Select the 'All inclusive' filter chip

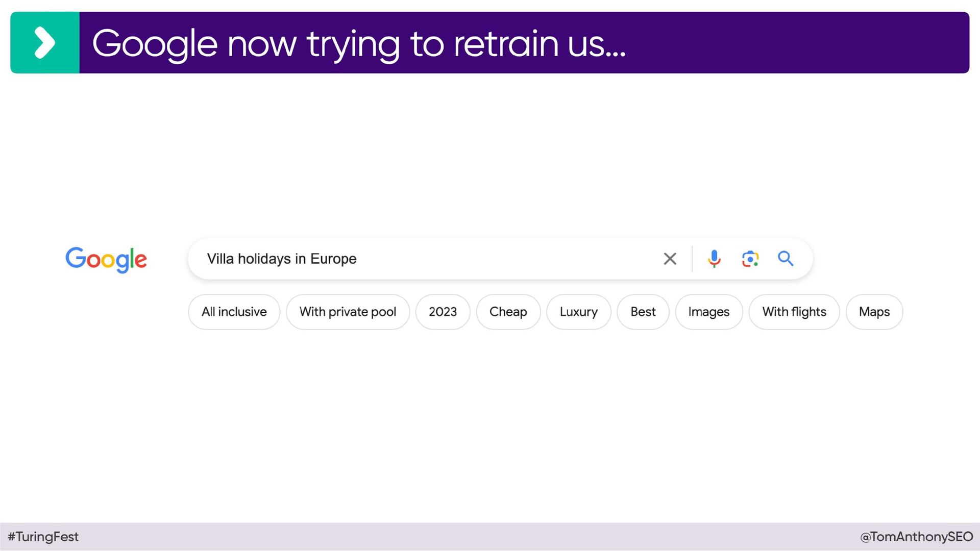[x=234, y=312]
